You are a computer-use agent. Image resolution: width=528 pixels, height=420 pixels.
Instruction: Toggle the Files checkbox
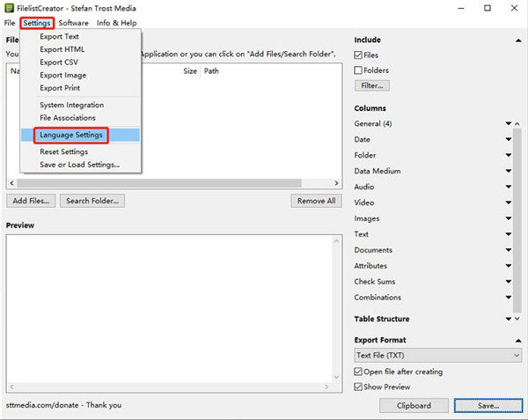pos(358,55)
